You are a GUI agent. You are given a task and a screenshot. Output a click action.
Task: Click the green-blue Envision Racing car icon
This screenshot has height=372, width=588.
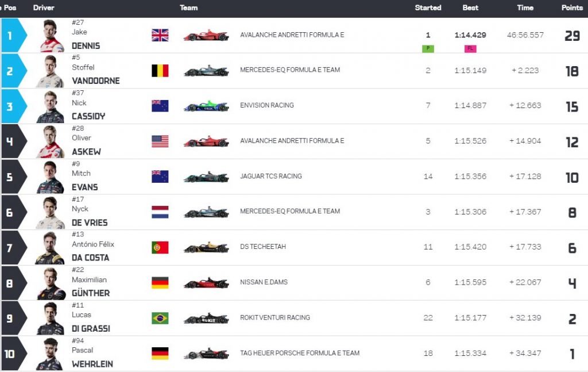coord(206,106)
